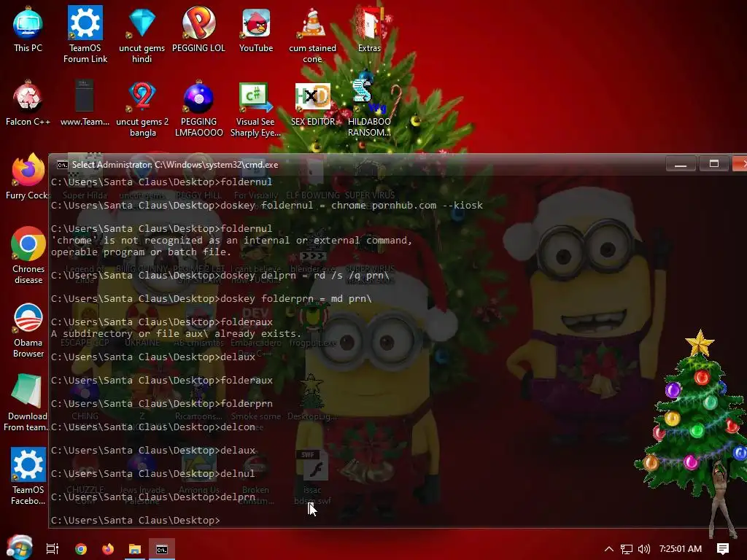Click the doskey delprn command line
This screenshot has width=747, height=560.
click(x=220, y=275)
